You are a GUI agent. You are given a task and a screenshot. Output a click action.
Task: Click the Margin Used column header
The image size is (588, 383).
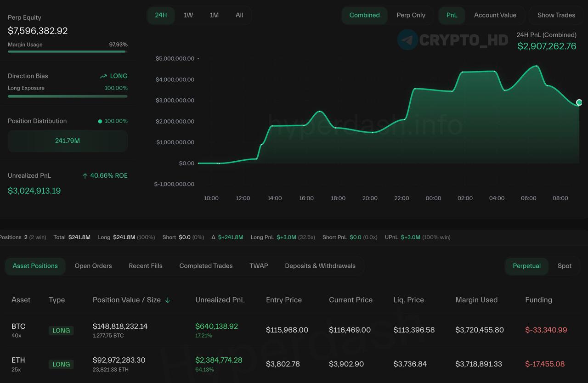pyautogui.click(x=476, y=300)
